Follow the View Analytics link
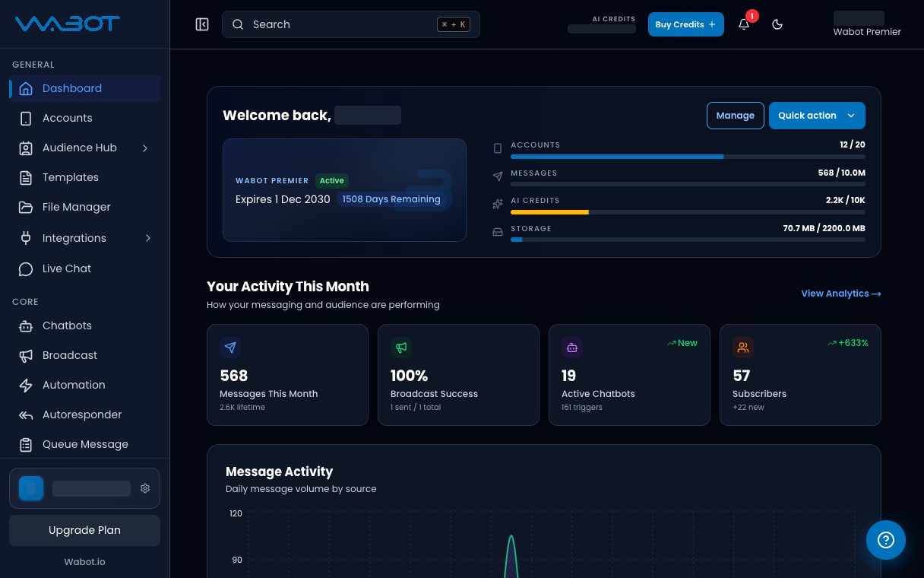Screen dimensions: 924x578 [841, 294]
